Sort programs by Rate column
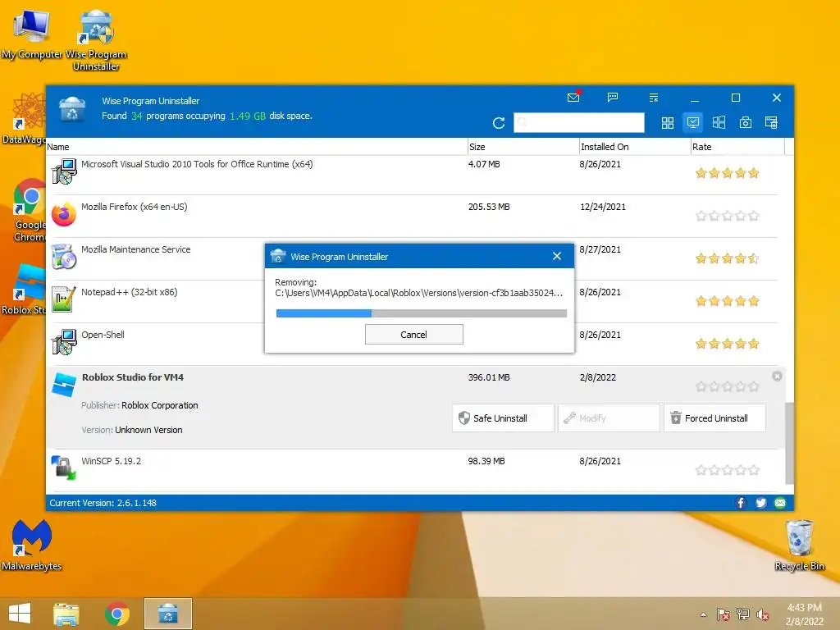The height and width of the screenshot is (630, 840). 737,147
